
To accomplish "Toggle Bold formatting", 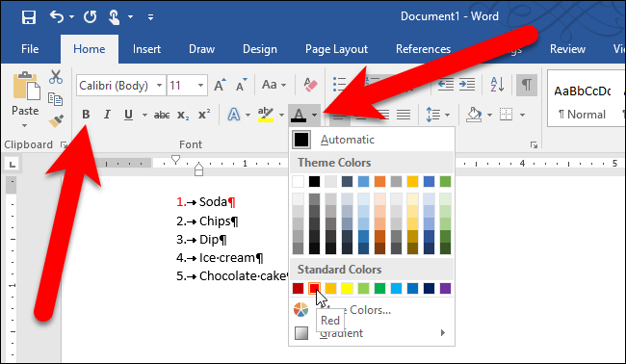I will [x=86, y=115].
